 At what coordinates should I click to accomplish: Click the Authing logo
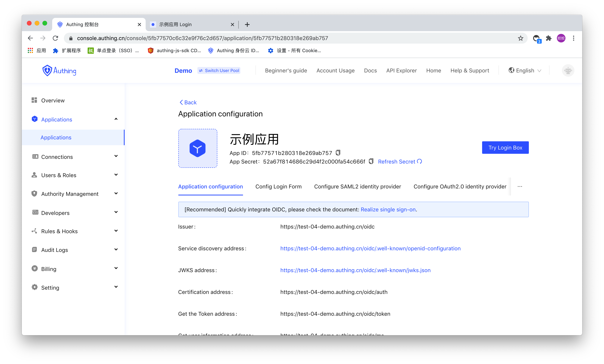[59, 71]
